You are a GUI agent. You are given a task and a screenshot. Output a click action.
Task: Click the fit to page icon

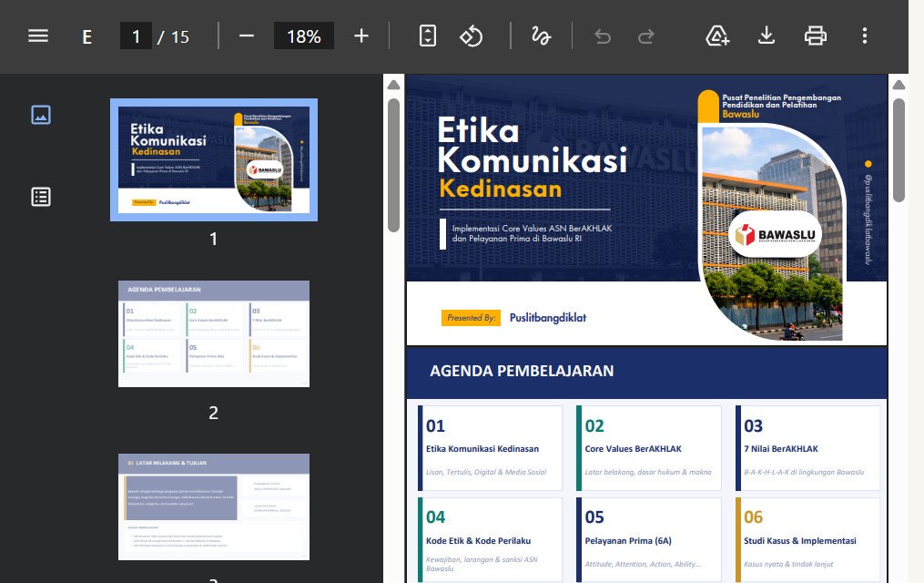tap(428, 36)
